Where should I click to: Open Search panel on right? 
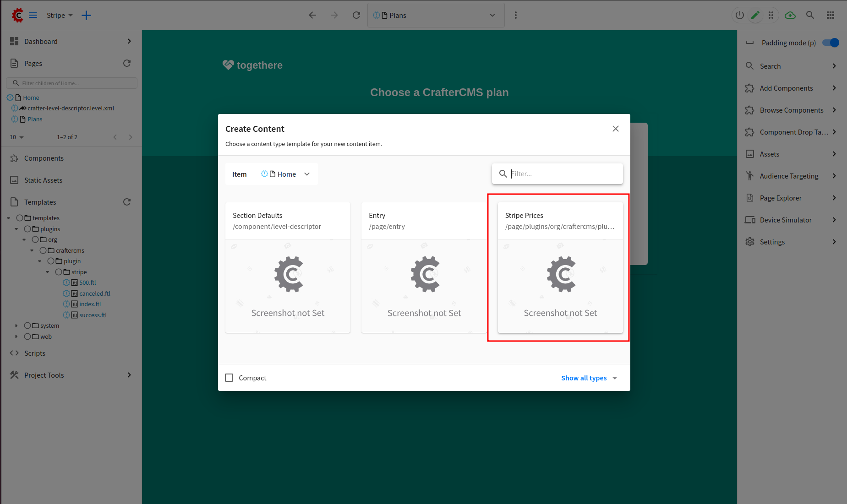[792, 66]
